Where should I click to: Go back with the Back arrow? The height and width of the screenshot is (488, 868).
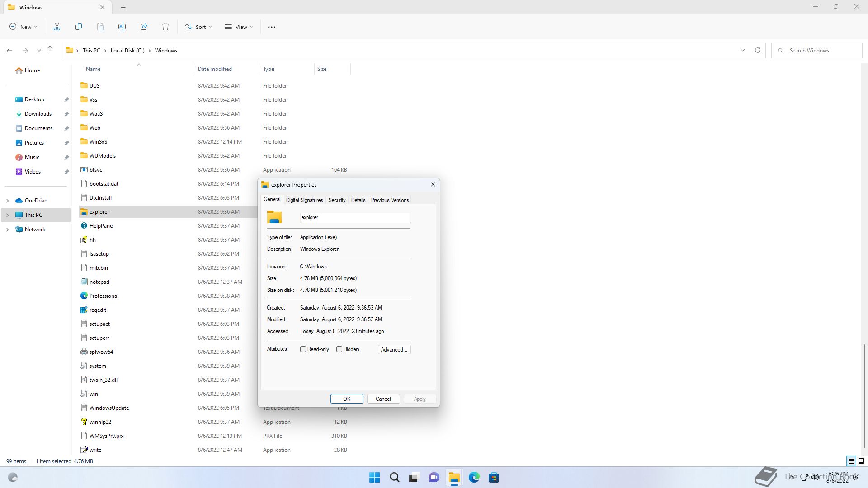(9, 51)
